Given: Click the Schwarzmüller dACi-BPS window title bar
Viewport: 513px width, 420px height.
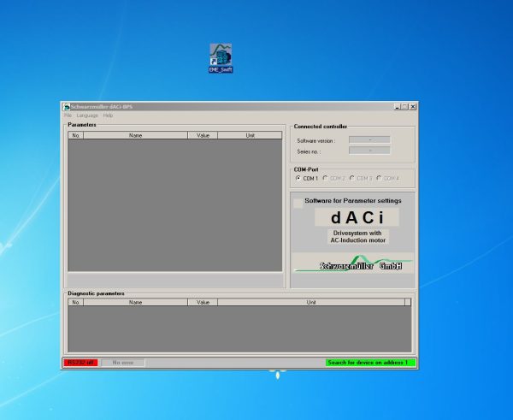Looking at the screenshot, I should tap(229, 107).
